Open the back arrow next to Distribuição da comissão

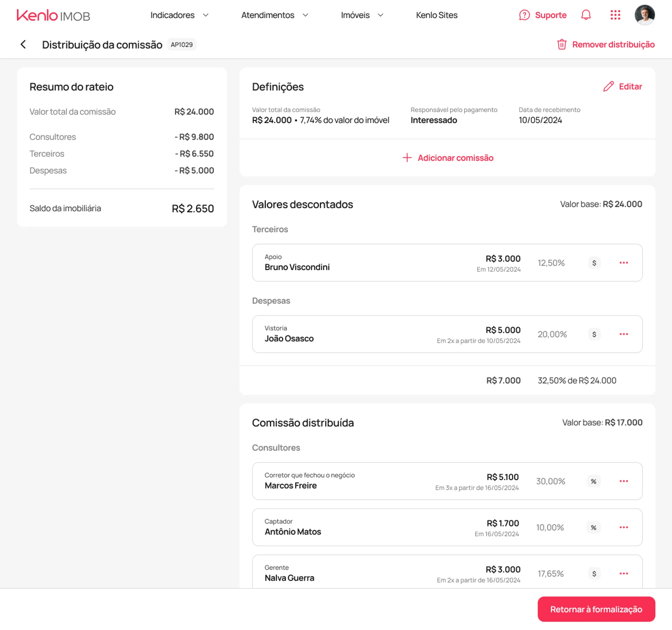[23, 44]
